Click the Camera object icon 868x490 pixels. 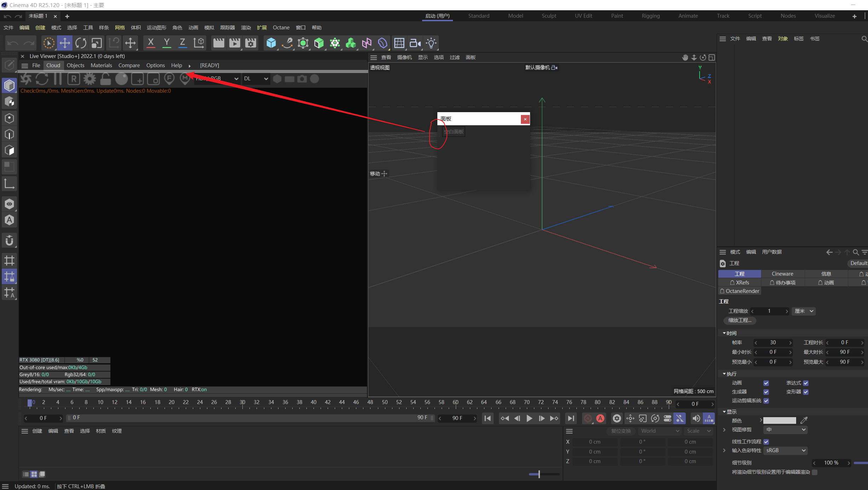pos(415,43)
